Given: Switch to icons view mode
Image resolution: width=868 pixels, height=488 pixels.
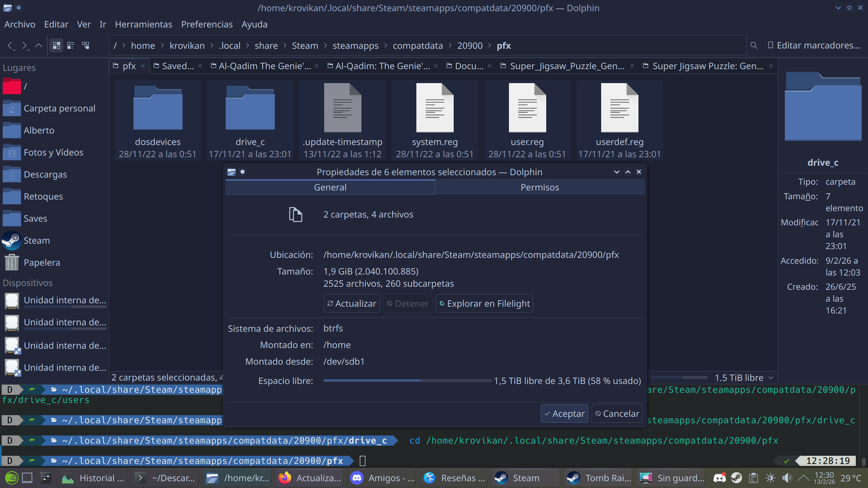Looking at the screenshot, I should [57, 45].
